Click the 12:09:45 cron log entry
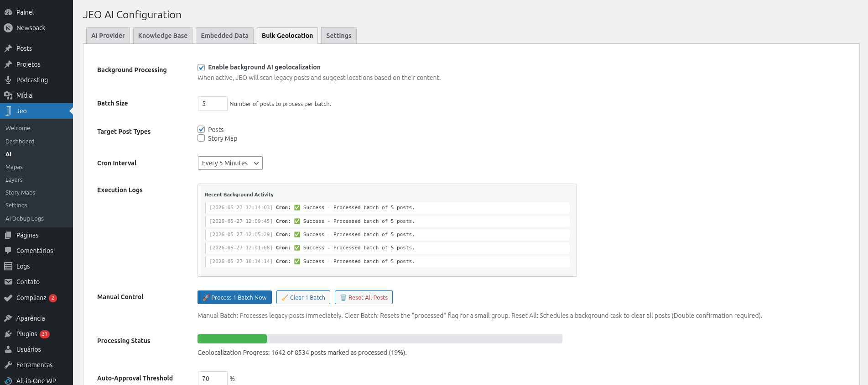Screen dimensions: 868x385 click(x=387, y=222)
